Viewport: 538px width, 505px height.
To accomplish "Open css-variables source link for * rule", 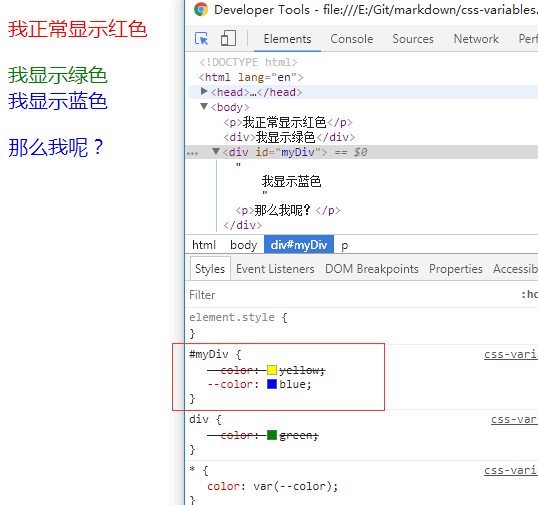I will [511, 470].
